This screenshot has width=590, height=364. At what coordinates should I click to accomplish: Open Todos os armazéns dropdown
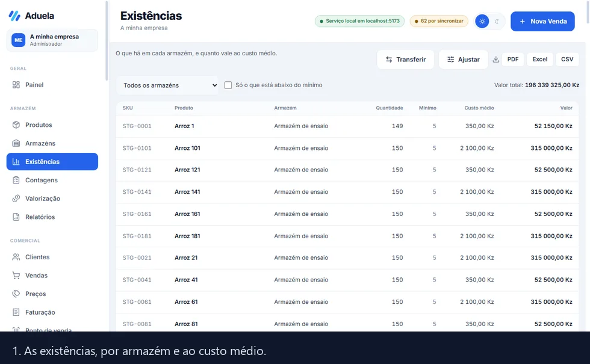tap(167, 85)
